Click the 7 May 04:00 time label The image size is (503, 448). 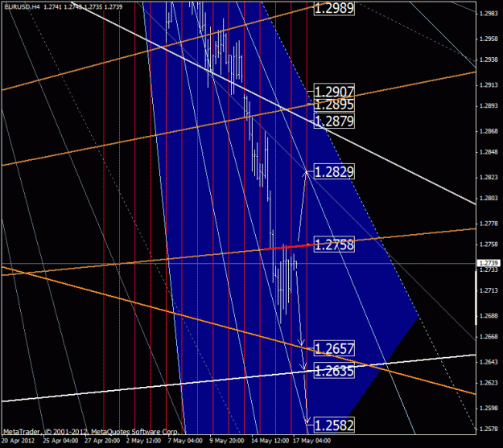coord(185,441)
